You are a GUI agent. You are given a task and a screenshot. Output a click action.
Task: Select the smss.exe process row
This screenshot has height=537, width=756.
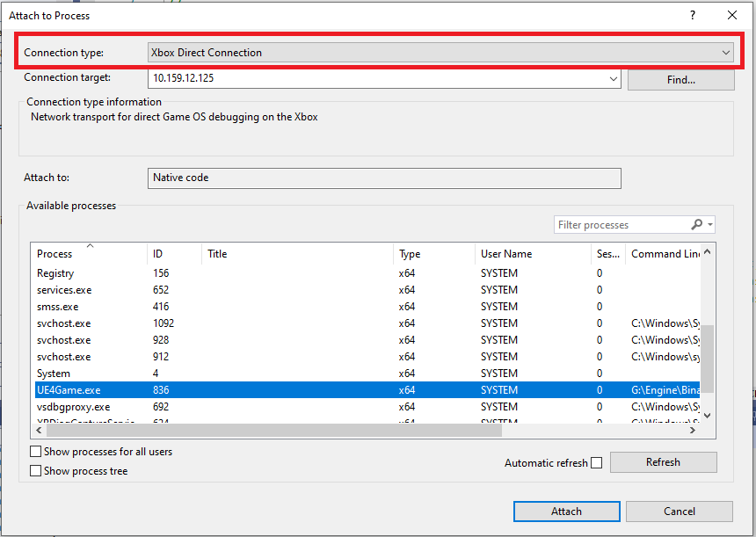pyautogui.click(x=367, y=307)
